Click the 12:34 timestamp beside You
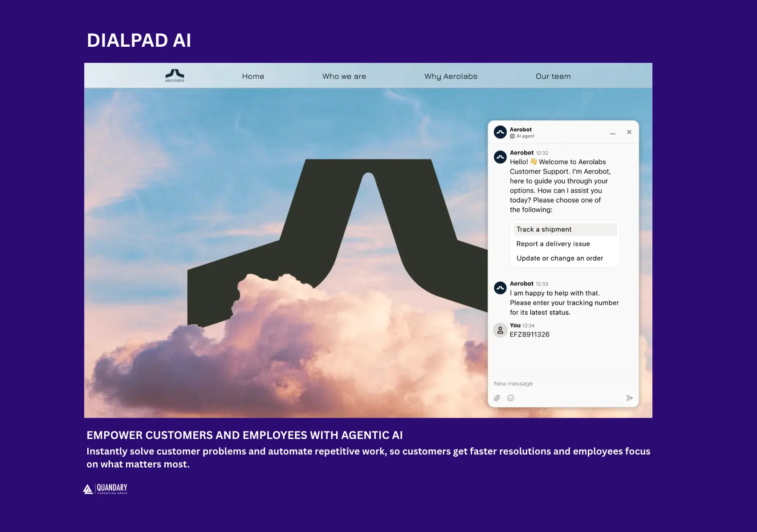The width and height of the screenshot is (757, 532). (x=529, y=325)
